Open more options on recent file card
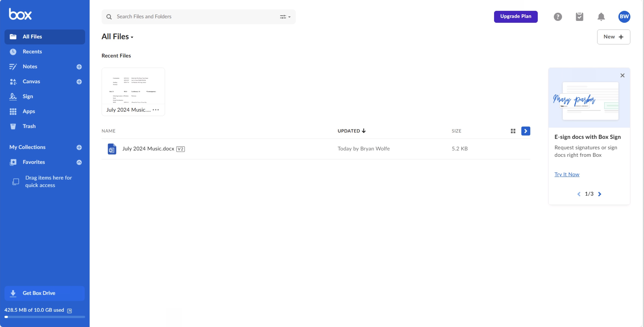 coord(156,110)
